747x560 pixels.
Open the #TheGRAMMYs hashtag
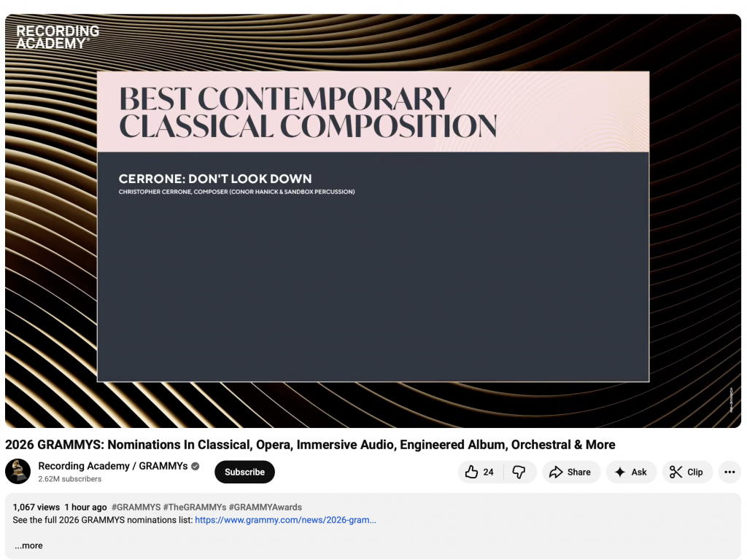(x=194, y=507)
